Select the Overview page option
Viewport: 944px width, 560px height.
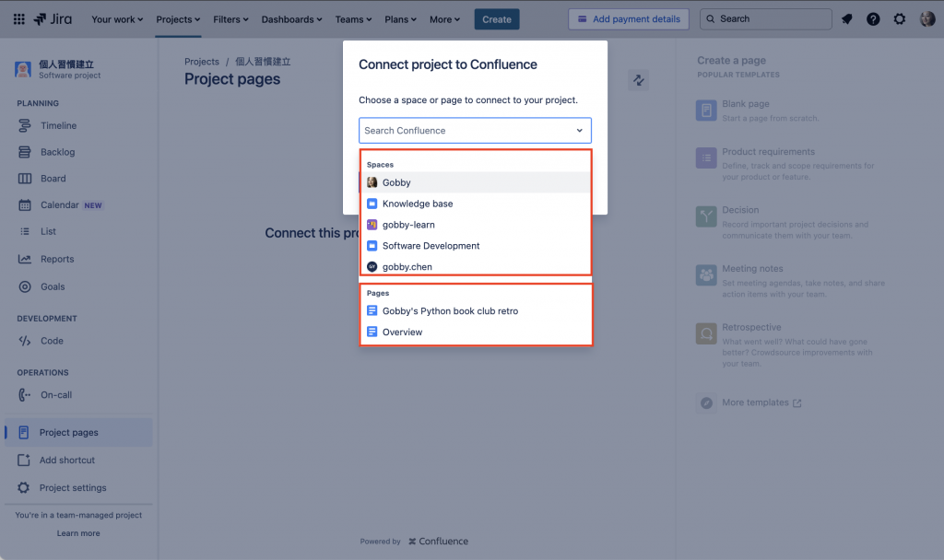point(476,332)
